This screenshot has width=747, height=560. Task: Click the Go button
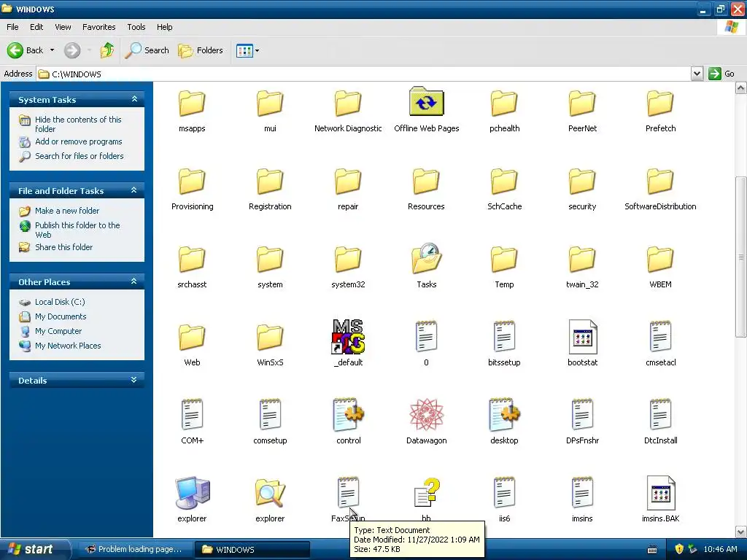722,74
